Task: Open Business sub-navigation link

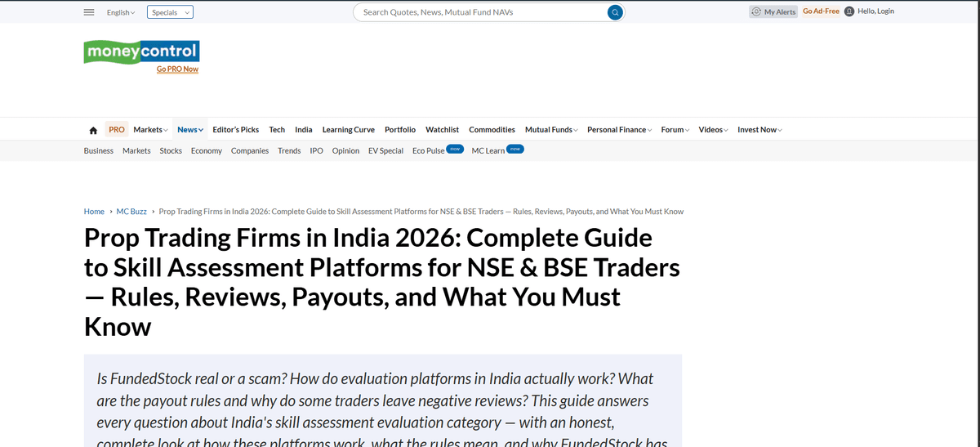Action: coord(99,151)
